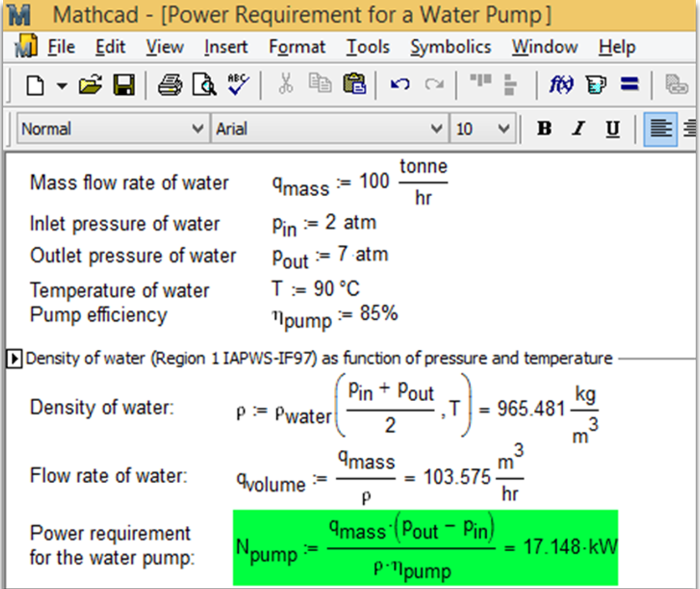
Task: Click the Insert Unit measuring cup icon
Action: (x=595, y=85)
